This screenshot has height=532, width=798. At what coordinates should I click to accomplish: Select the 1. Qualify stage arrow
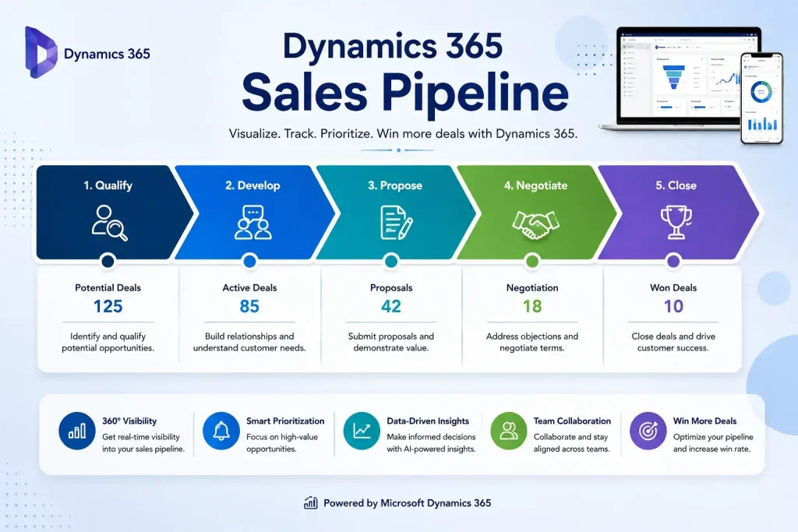pyautogui.click(x=114, y=212)
